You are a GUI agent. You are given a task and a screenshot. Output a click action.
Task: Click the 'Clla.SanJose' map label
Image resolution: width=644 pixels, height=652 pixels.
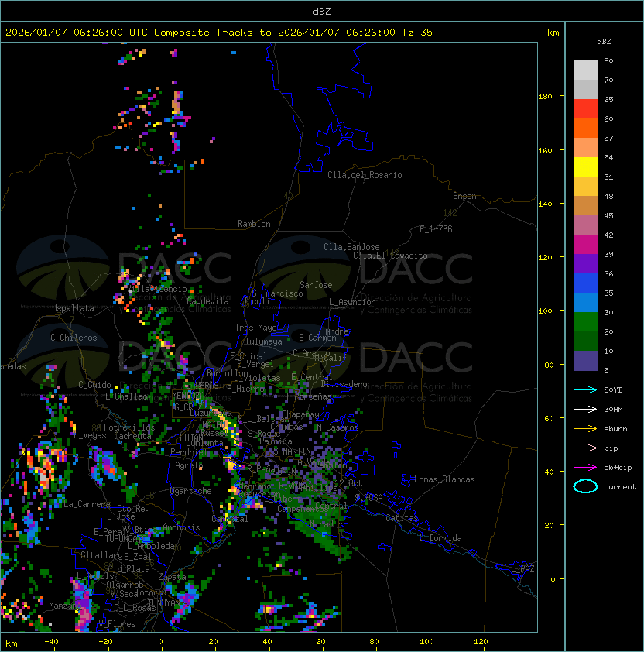[x=351, y=247]
